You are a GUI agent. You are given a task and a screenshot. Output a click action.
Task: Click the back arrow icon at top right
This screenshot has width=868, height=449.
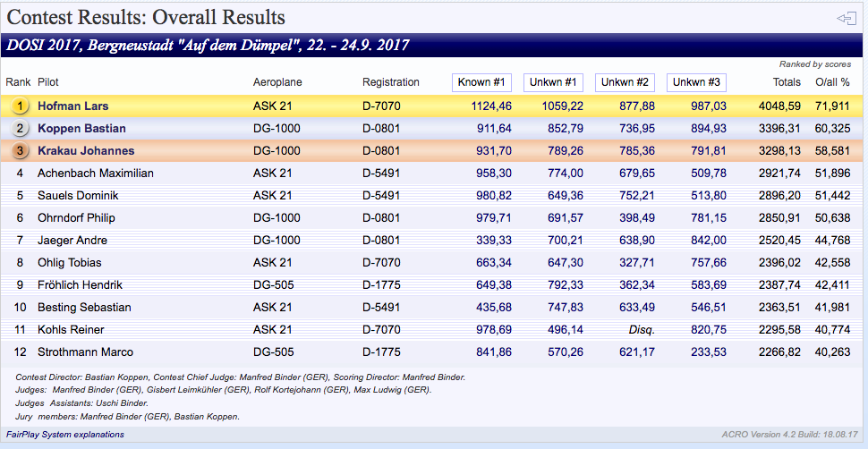[846, 18]
